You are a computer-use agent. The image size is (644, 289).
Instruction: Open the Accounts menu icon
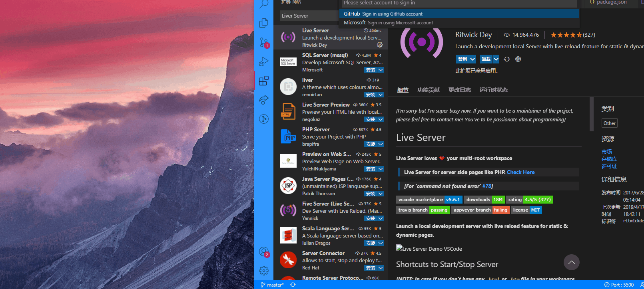pos(264,252)
